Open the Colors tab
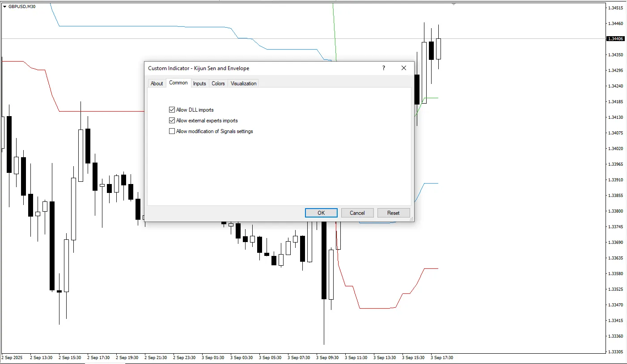This screenshot has width=627, height=364. point(218,84)
